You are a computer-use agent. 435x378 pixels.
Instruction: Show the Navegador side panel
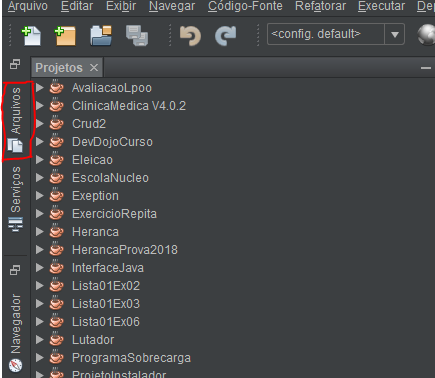pyautogui.click(x=16, y=332)
